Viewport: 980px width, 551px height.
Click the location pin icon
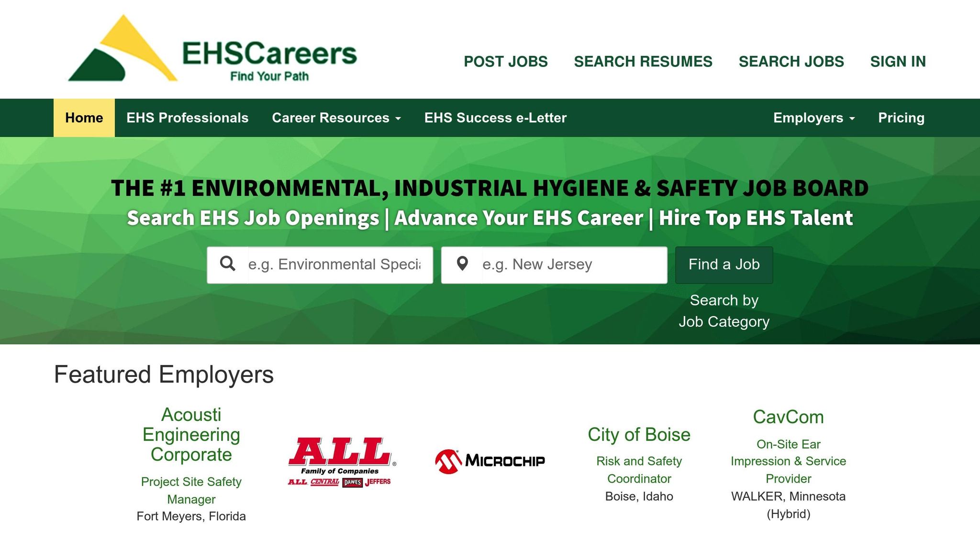tap(462, 264)
